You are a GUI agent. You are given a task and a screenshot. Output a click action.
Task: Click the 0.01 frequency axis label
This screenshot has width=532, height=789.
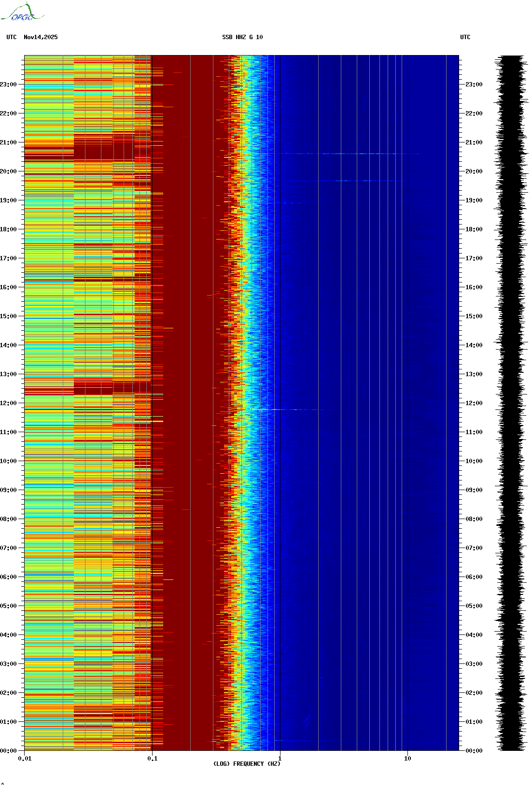[x=25, y=759]
